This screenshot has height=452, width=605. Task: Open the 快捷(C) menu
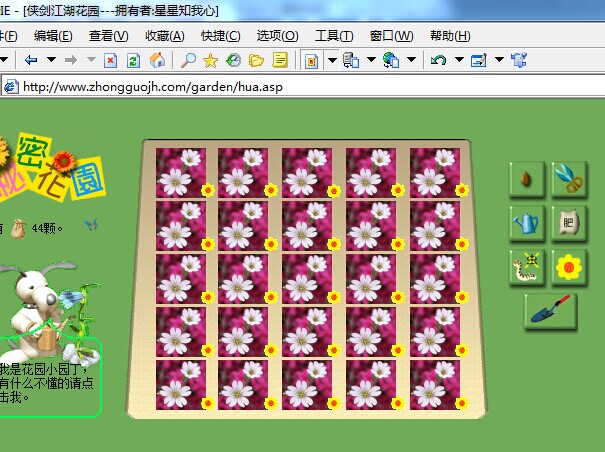(x=221, y=36)
